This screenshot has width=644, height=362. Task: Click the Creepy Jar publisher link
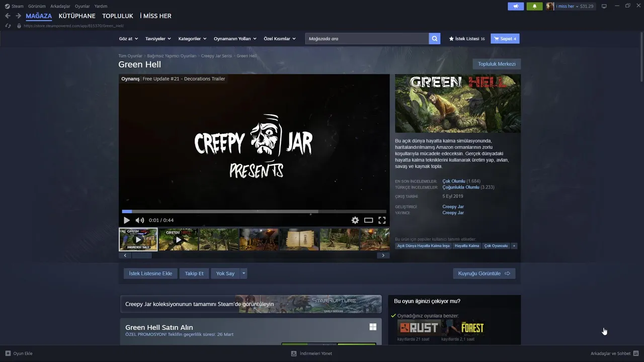coord(453,213)
